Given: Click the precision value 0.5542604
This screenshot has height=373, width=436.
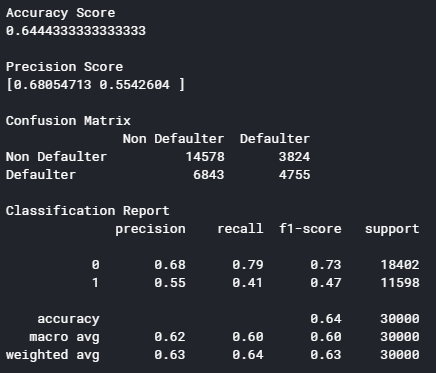Looking at the screenshot, I should tap(135, 85).
